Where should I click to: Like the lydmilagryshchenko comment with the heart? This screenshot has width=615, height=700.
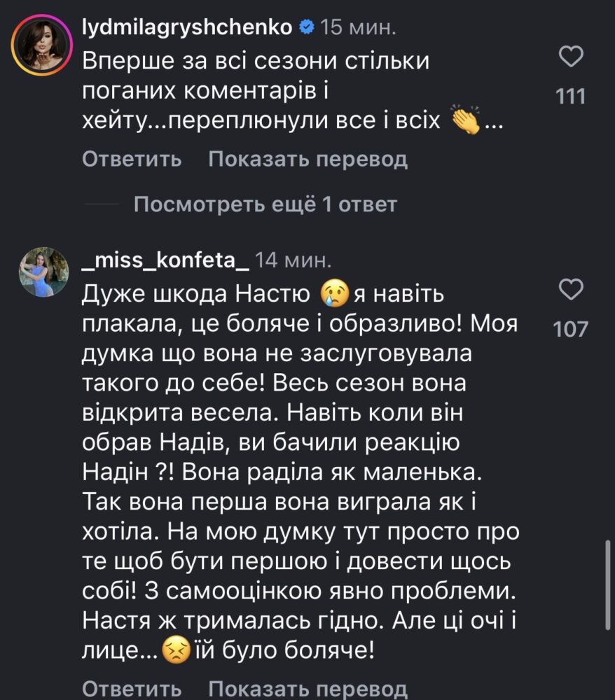click(x=573, y=57)
